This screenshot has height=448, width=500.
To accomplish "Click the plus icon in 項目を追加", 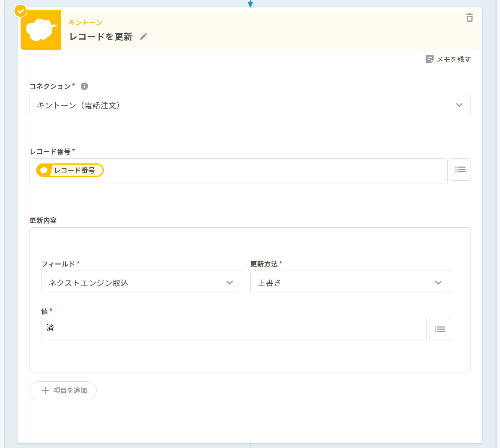I will [x=45, y=390].
